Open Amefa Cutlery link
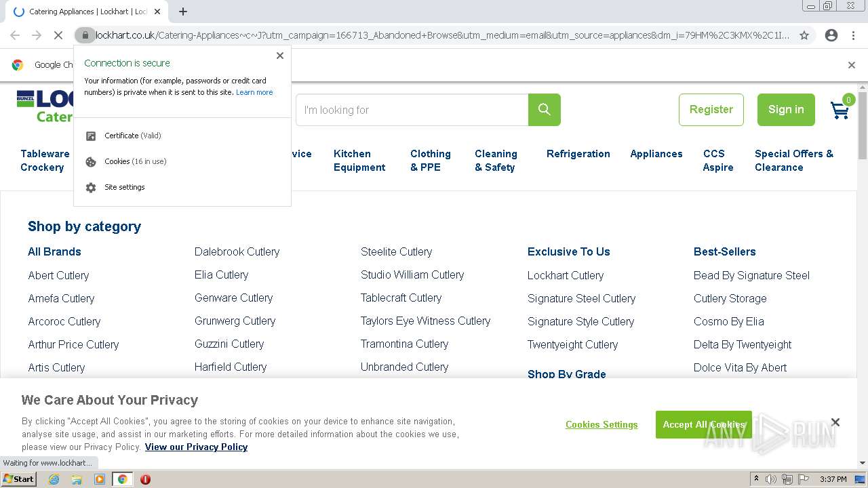The image size is (868, 488). pos(61,298)
